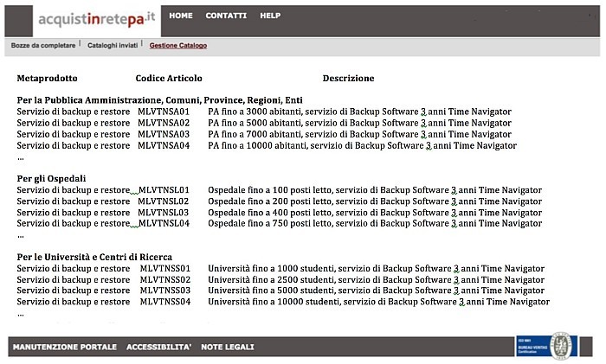
Task: Open NOTE LEGALI footer link
Action: (228, 347)
